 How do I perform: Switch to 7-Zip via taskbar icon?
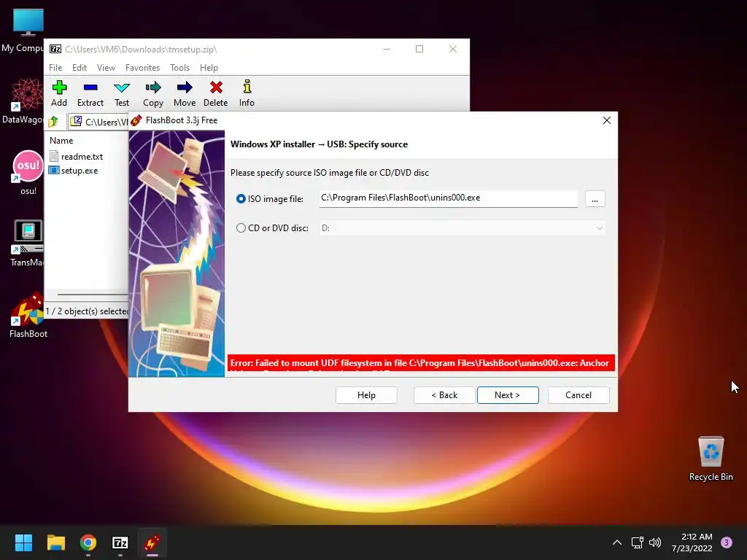pos(120,542)
